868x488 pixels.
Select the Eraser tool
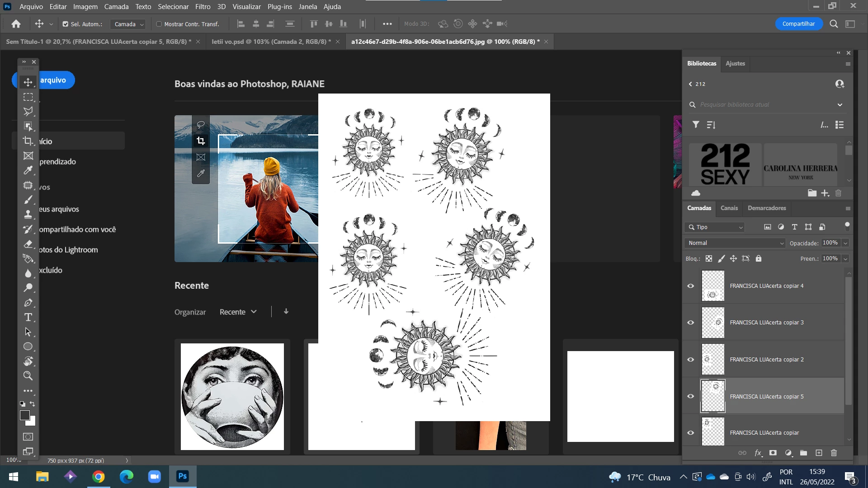tap(28, 244)
